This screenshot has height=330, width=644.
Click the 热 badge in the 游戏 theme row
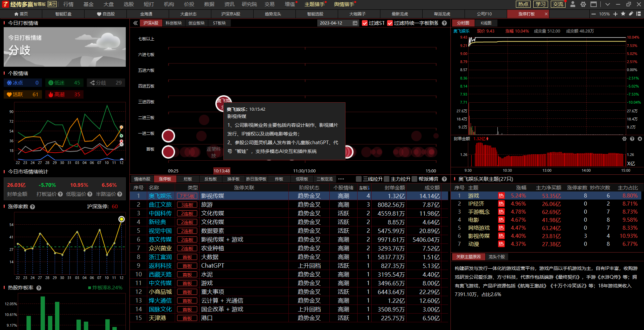point(501,196)
